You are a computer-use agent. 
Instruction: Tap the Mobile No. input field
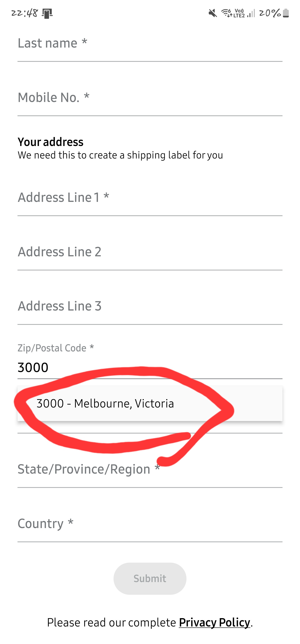(x=150, y=98)
